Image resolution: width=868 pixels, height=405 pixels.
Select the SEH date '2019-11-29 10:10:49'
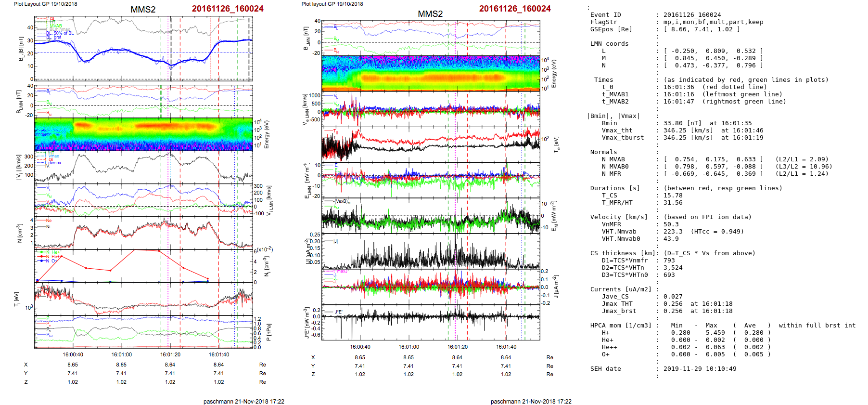[700, 369]
